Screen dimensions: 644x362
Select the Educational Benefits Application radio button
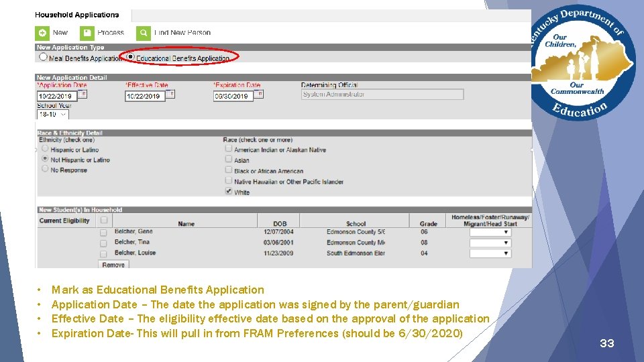pyautogui.click(x=130, y=56)
